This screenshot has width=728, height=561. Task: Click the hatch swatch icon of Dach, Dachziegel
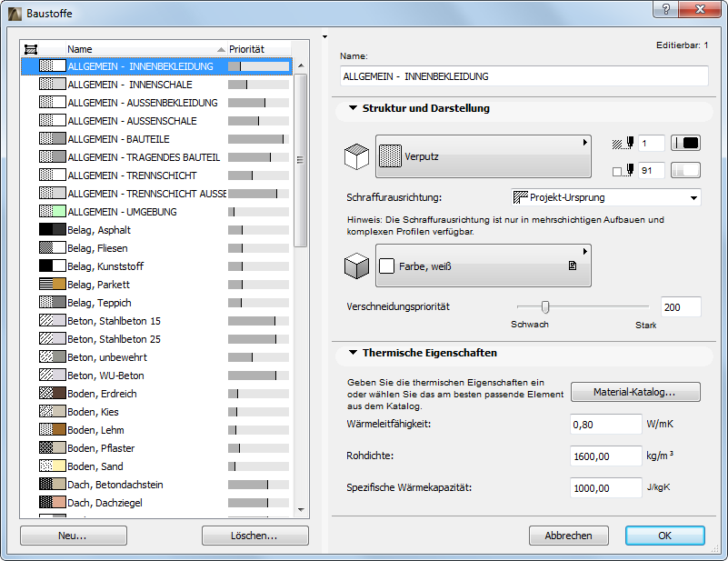click(53, 503)
